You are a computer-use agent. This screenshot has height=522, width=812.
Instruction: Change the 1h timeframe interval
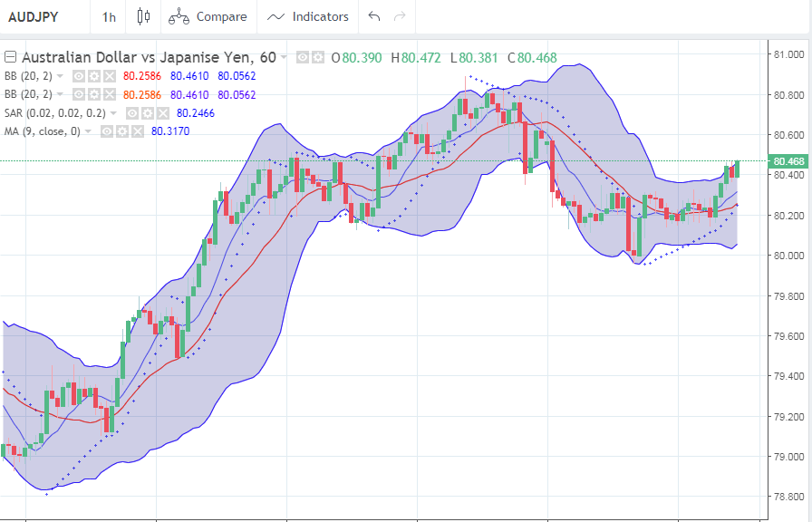point(109,16)
